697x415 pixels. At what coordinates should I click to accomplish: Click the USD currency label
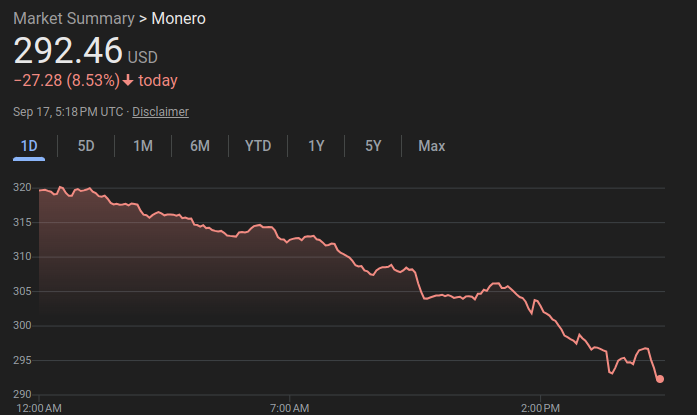(143, 57)
